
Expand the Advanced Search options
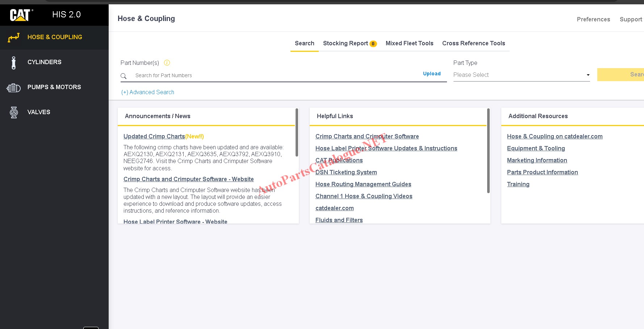(148, 92)
